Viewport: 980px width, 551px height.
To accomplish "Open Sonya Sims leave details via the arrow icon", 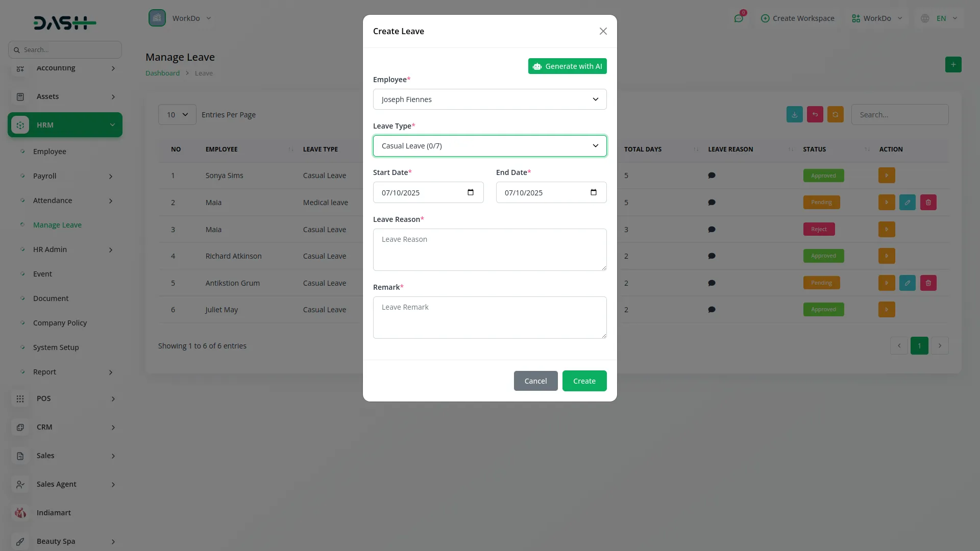I will (x=887, y=175).
